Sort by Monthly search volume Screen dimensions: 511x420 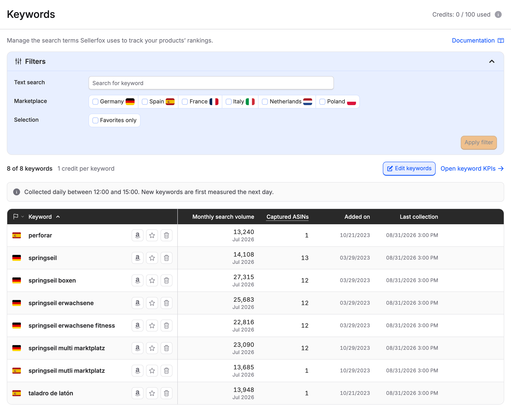click(x=223, y=217)
